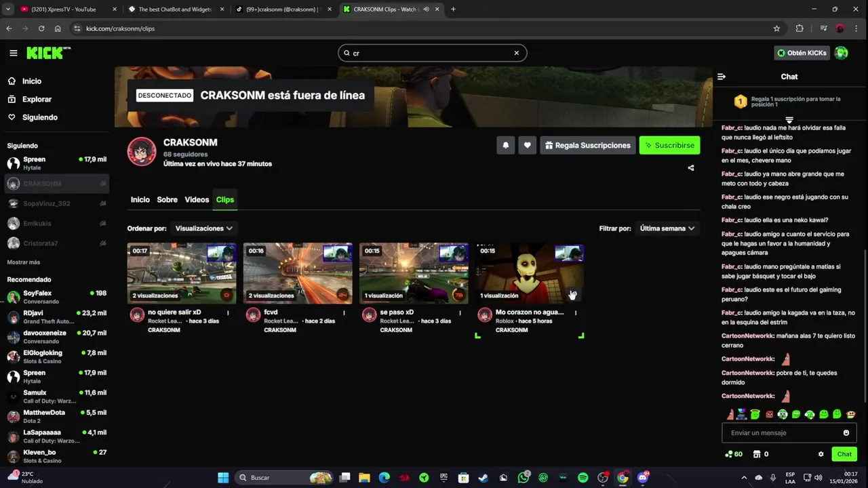This screenshot has width=868, height=488.
Task: Click the green Suscribirse button
Action: (x=669, y=145)
